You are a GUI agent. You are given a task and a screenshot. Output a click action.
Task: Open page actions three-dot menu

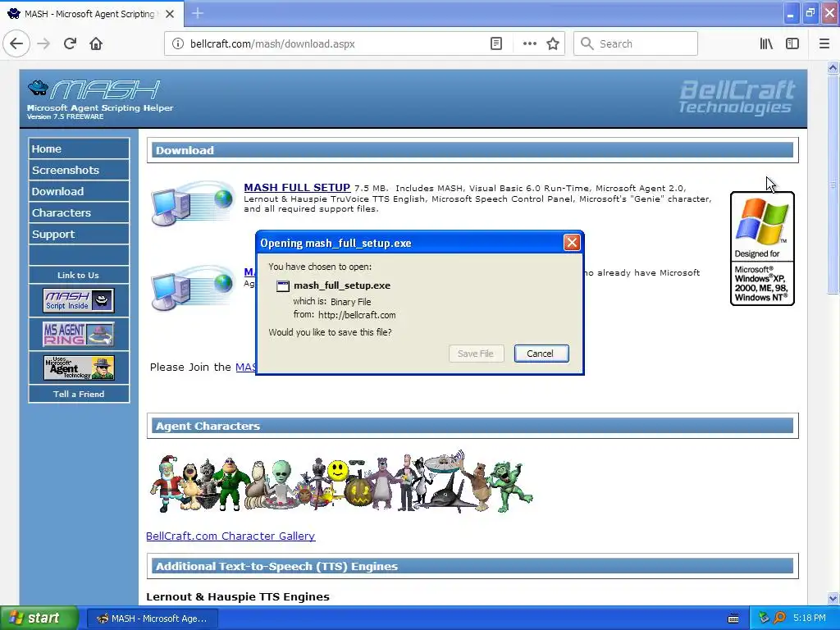point(529,44)
